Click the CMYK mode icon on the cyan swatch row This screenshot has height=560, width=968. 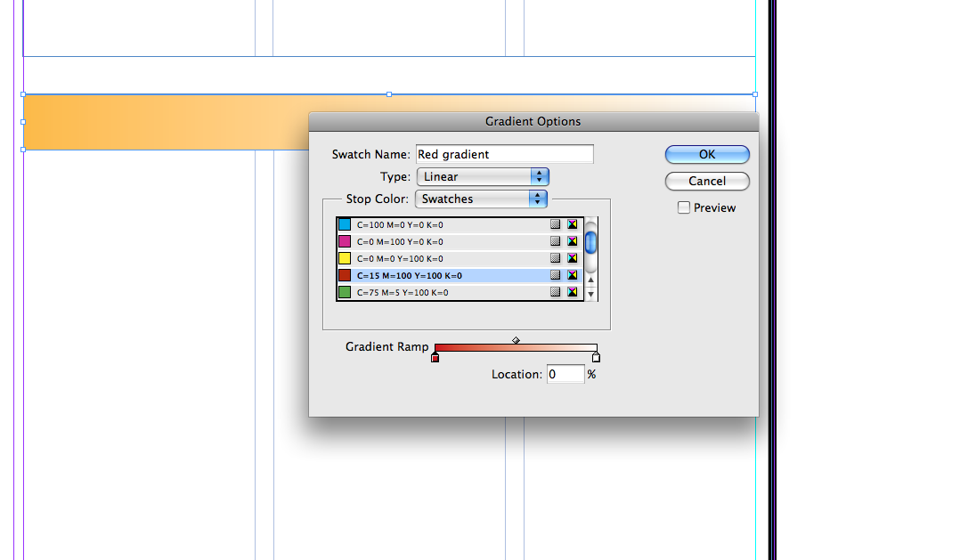click(573, 225)
